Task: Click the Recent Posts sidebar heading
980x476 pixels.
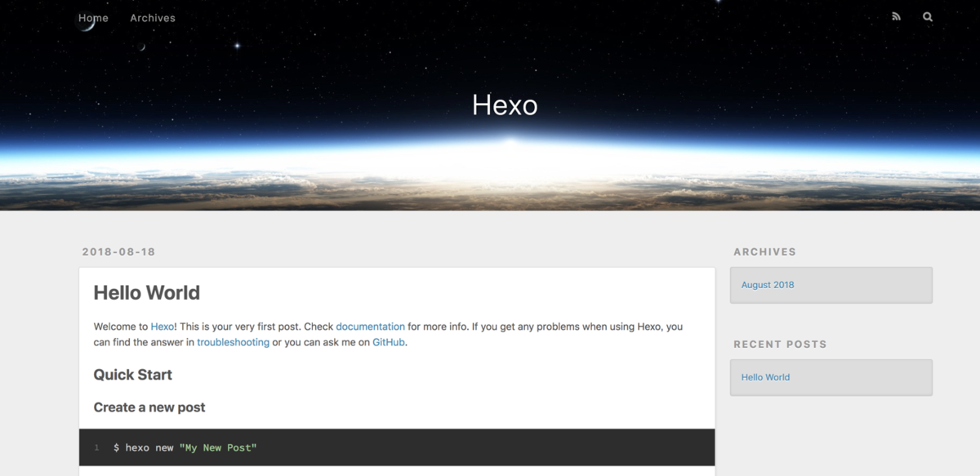Action: coord(780,344)
